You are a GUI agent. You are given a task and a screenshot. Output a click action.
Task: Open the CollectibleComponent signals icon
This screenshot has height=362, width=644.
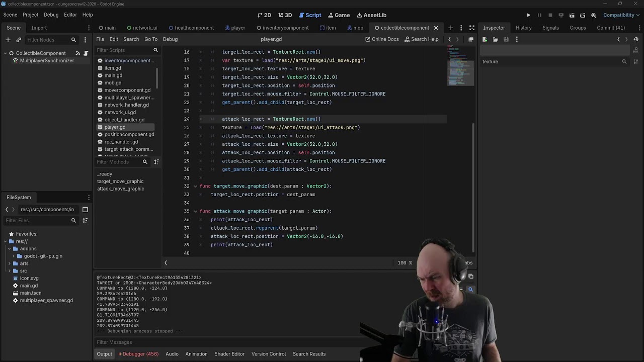click(77, 53)
